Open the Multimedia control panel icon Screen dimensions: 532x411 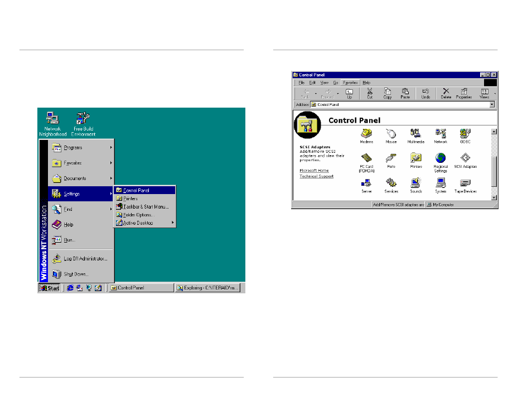click(x=415, y=136)
